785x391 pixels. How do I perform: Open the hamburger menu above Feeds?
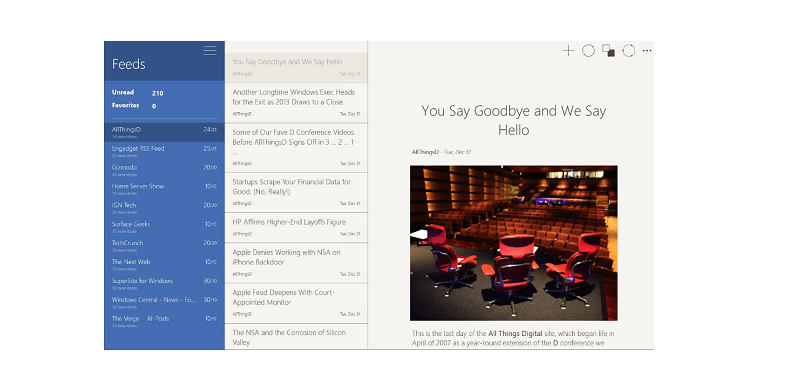coord(210,51)
